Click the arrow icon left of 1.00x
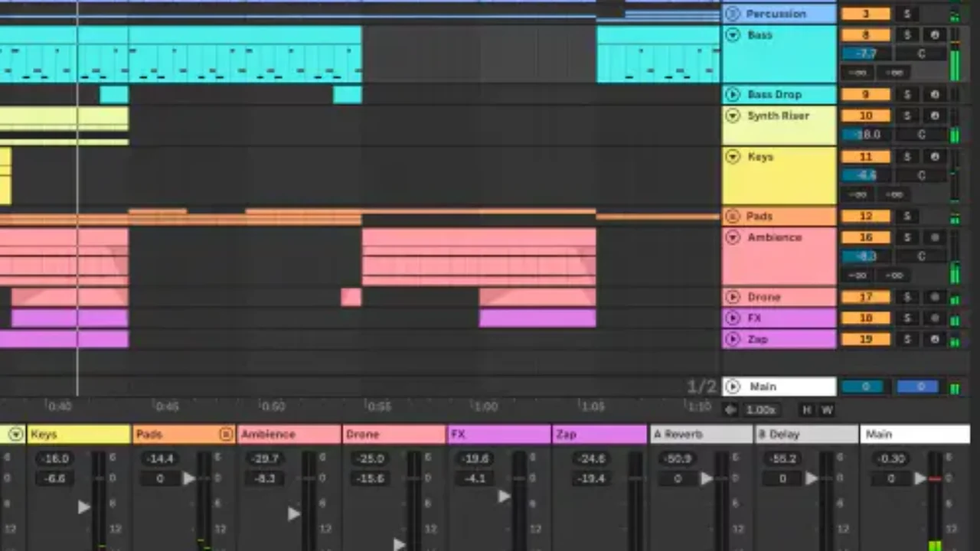Screen dimensions: 980x551 pyautogui.click(x=730, y=410)
